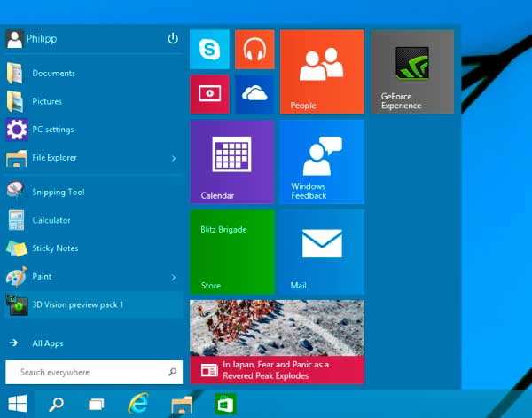Click the Windows Start button
This screenshot has height=418, width=532.
[x=18, y=404]
